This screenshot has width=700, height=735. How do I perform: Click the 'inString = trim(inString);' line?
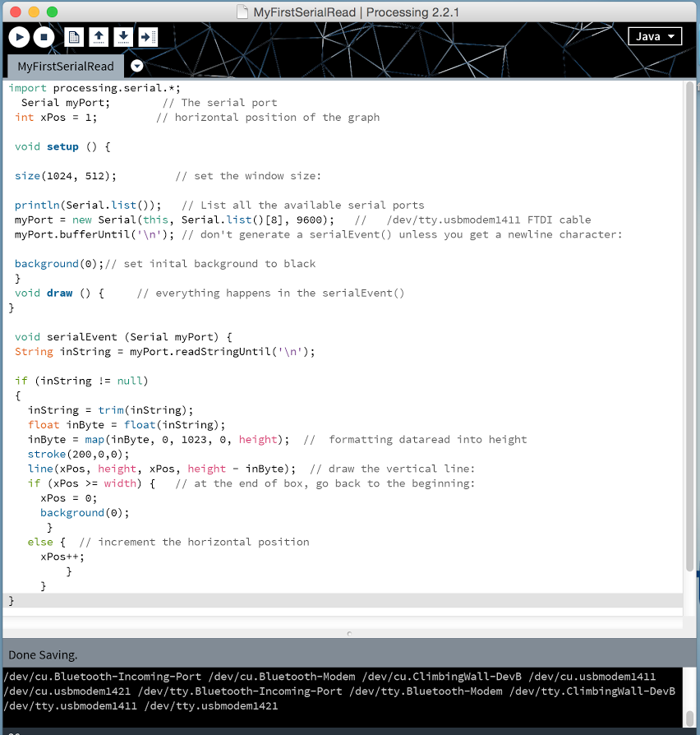110,410
